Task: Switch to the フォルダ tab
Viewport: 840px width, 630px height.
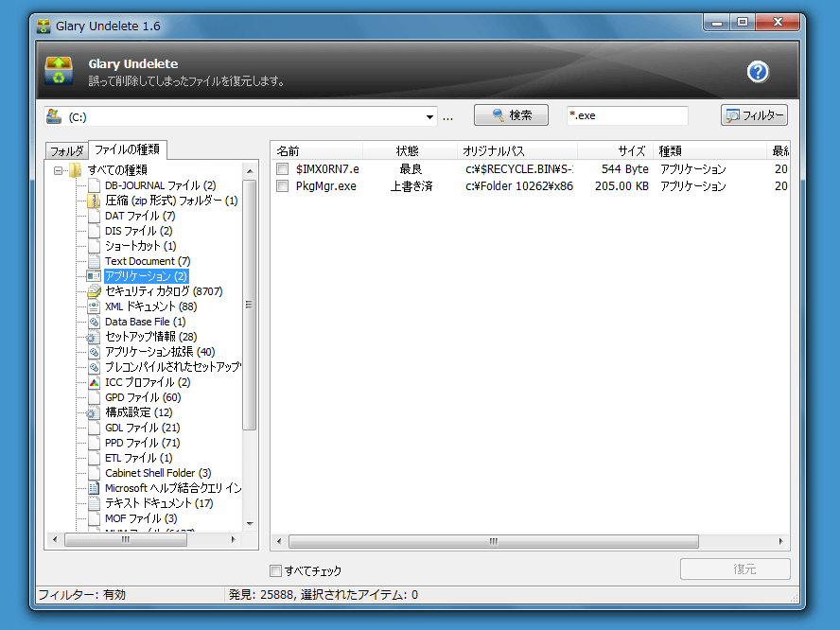Action: click(67, 151)
